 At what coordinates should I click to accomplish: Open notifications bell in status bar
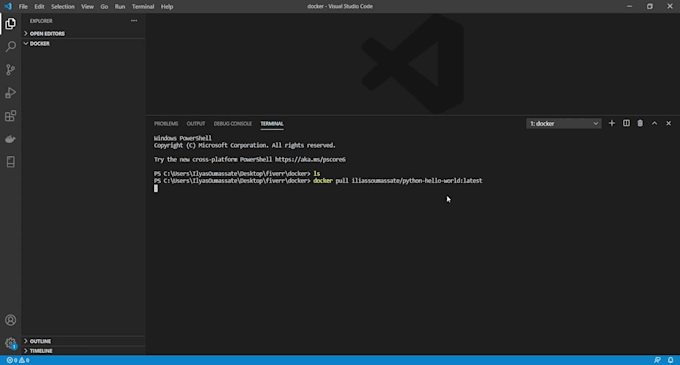point(670,360)
